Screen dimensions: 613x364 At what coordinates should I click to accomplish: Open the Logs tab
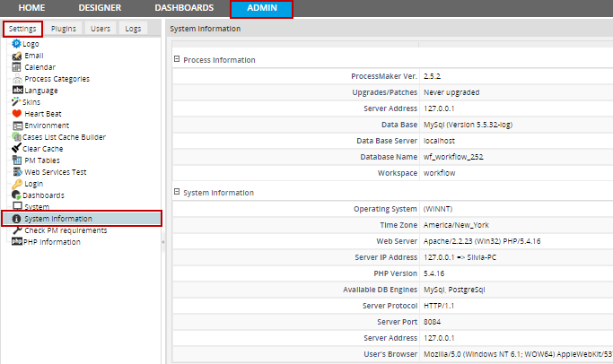pyautogui.click(x=133, y=29)
